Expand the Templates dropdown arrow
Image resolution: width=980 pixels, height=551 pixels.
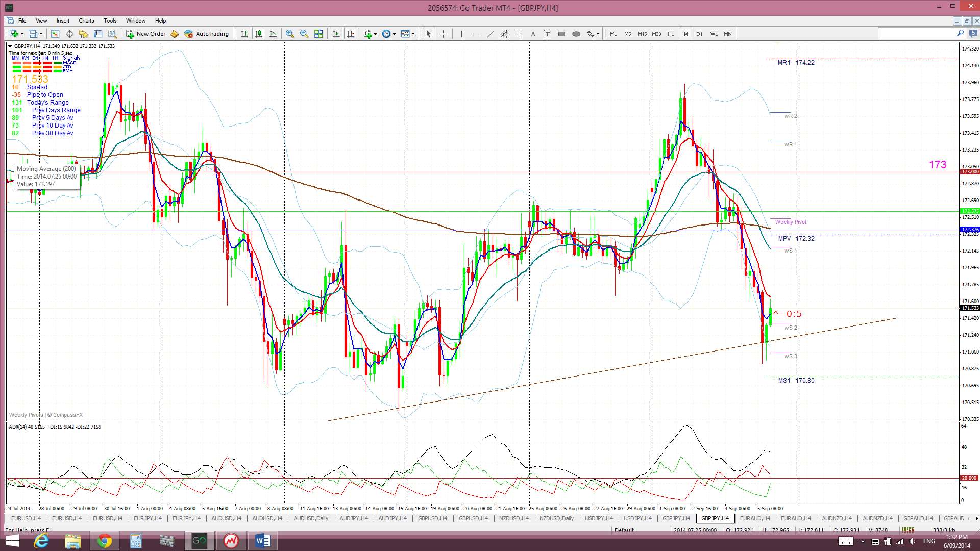(413, 34)
